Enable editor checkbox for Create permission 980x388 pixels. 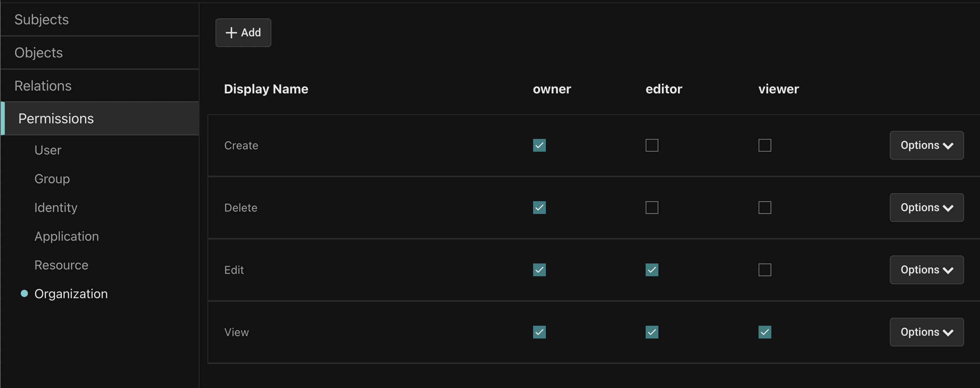(x=652, y=145)
